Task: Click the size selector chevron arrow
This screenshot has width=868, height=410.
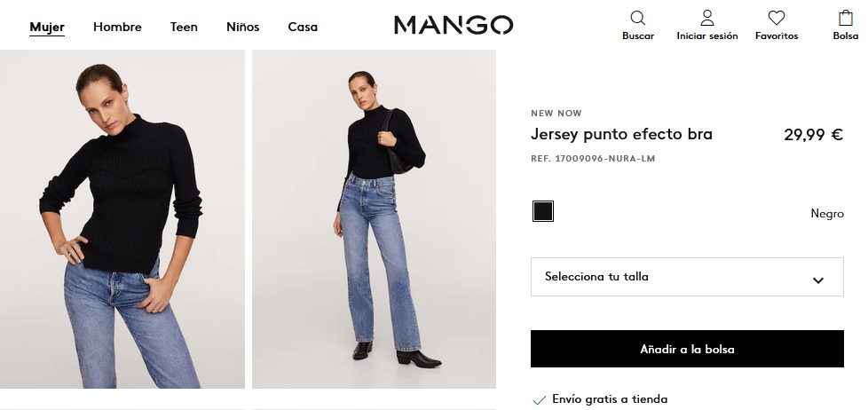Action: point(817,280)
